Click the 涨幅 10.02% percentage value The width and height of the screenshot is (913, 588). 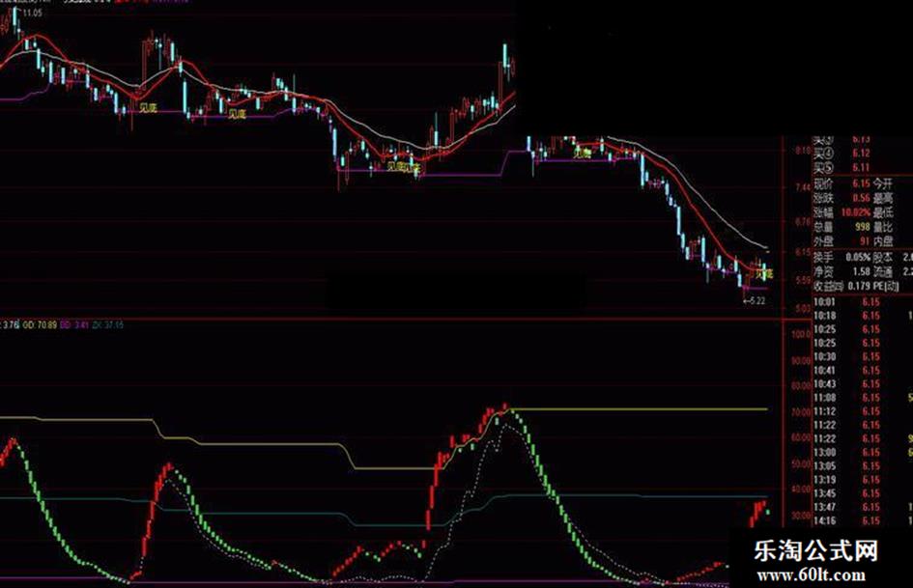pos(856,212)
